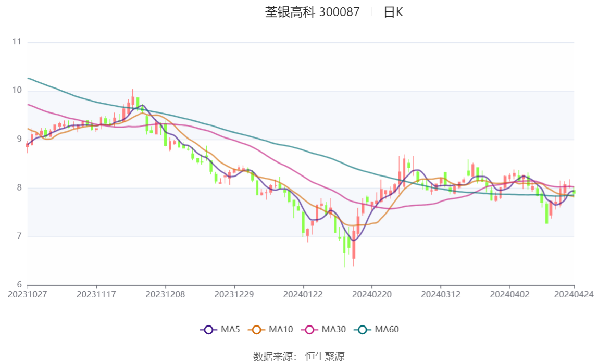Toggle the MA60 teal legend marker
Viewport: 598px width, 364px height.
pyautogui.click(x=363, y=330)
